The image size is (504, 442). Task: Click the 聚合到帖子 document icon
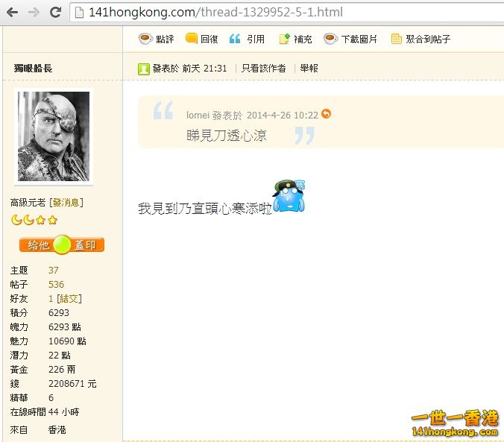(x=397, y=39)
